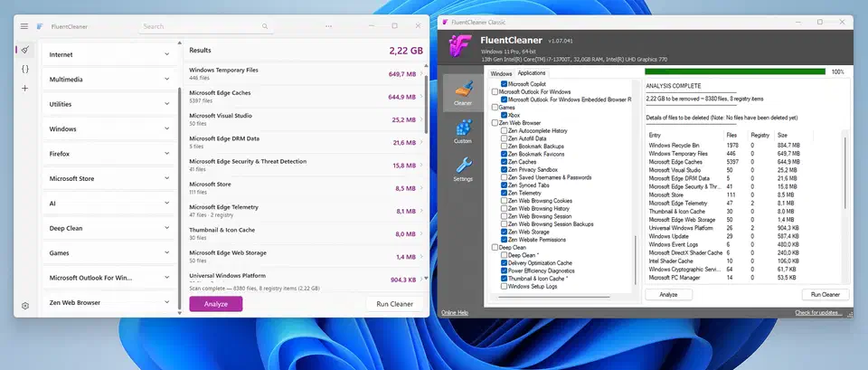This screenshot has height=370, width=868.
Task: Open details chevron for Thumbnail & Icon Cache
Action: (x=421, y=233)
